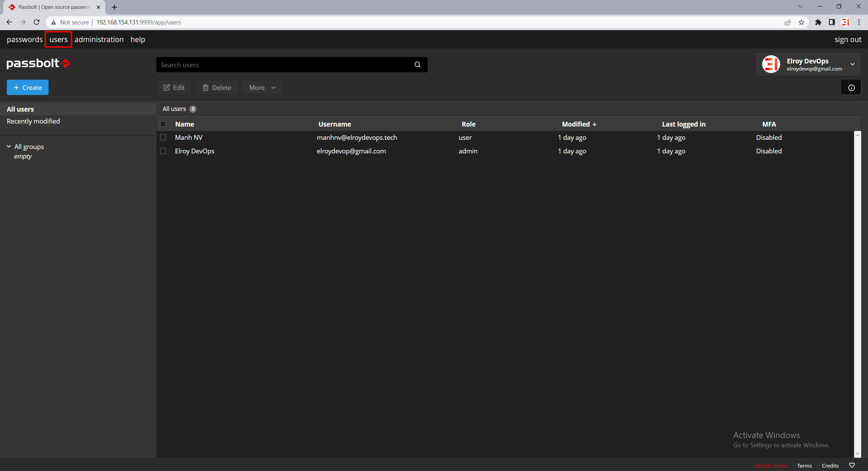Image resolution: width=868 pixels, height=471 pixels.
Task: Click the passbolt logo
Action: click(38, 63)
